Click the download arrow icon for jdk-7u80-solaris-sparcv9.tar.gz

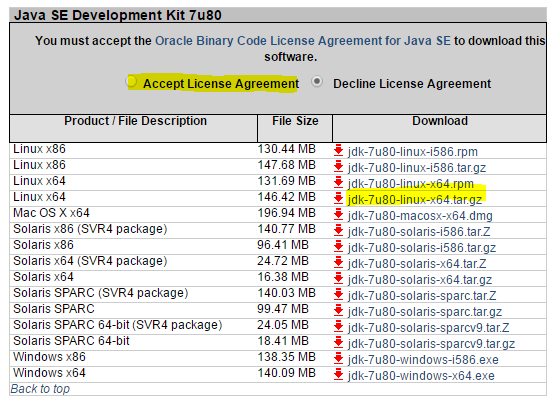pyautogui.click(x=339, y=342)
